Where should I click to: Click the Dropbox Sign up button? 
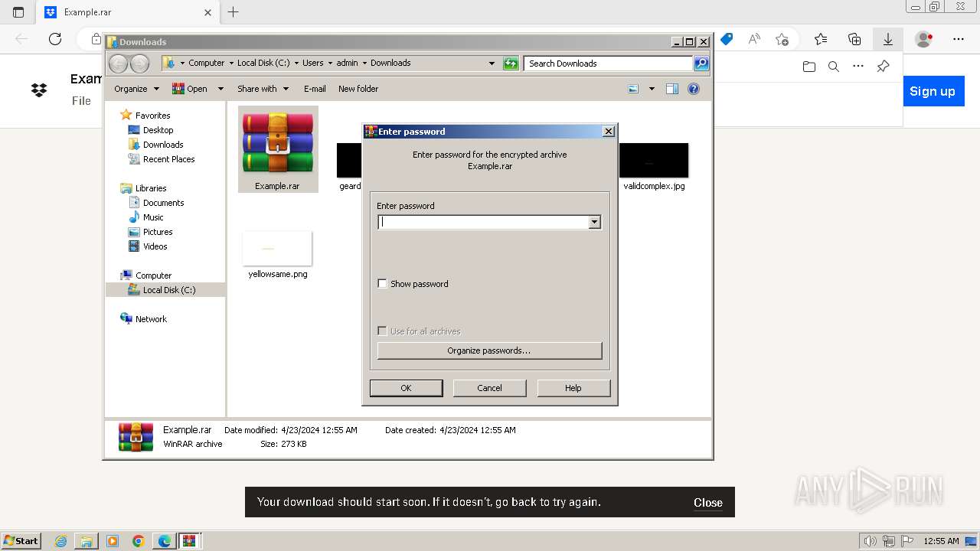tap(933, 91)
